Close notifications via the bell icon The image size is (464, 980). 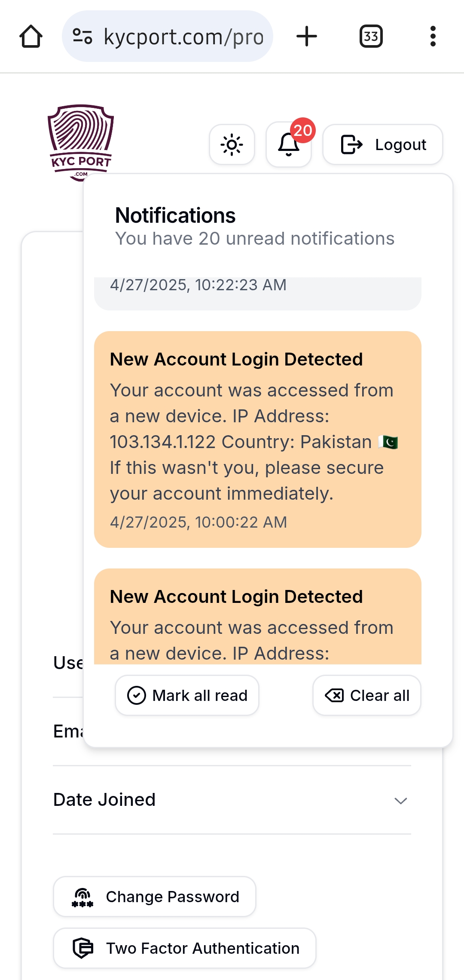288,145
